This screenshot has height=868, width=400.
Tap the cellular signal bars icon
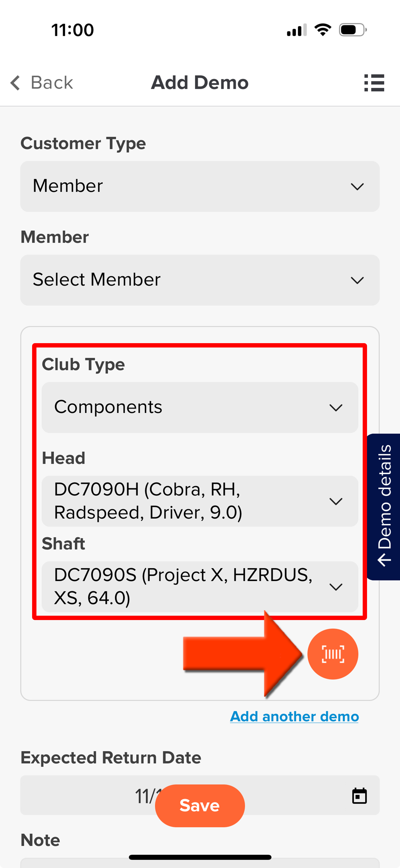click(x=297, y=30)
